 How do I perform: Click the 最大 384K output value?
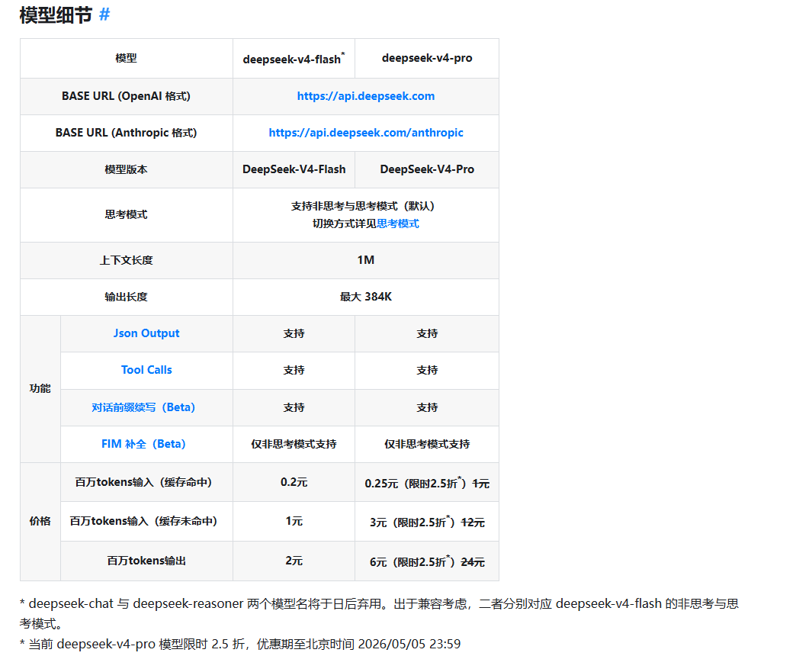click(365, 297)
